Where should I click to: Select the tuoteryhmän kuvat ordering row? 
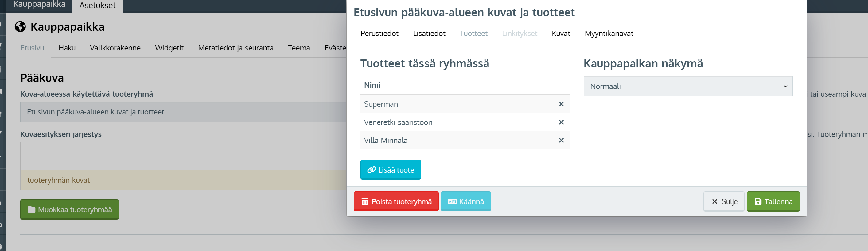coord(184,180)
